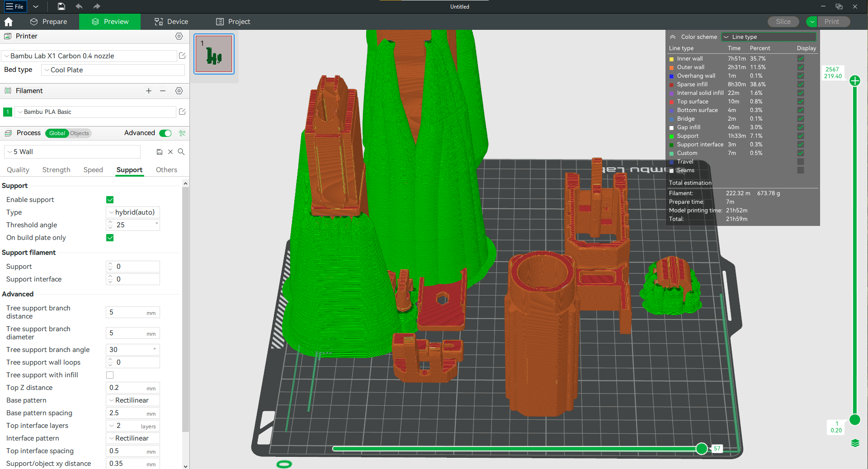Image resolution: width=868 pixels, height=469 pixels.
Task: Save the 5 Wall process preset
Action: 160,152
